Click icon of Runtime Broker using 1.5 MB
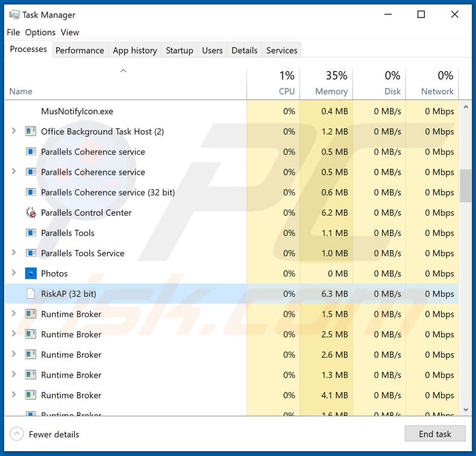Image resolution: width=476 pixels, height=456 pixels. [x=31, y=314]
